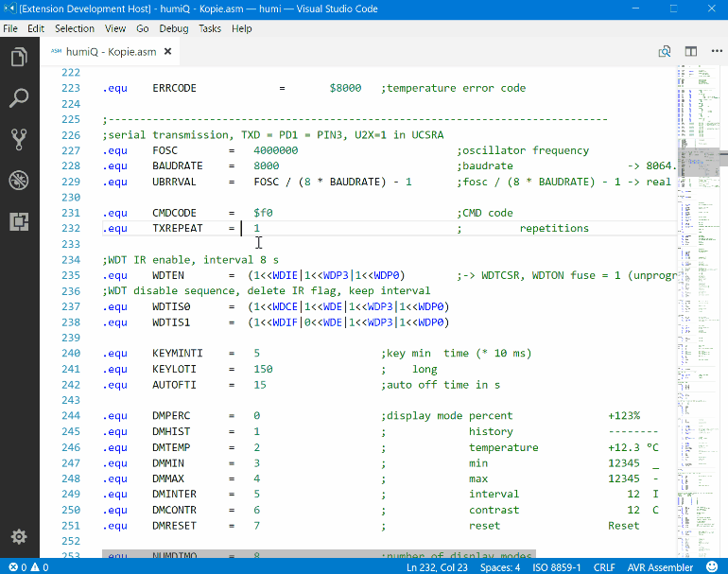
Task: Open the Go menu
Action: coord(143,28)
